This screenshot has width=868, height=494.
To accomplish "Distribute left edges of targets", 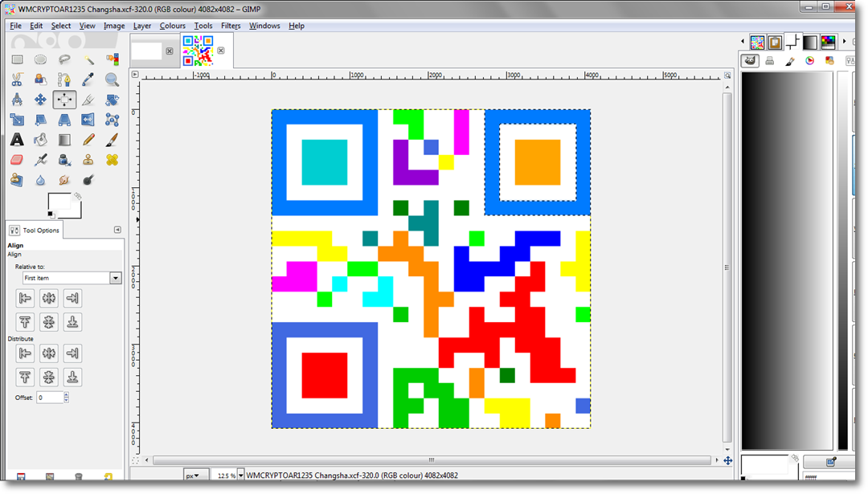I will [x=25, y=353].
